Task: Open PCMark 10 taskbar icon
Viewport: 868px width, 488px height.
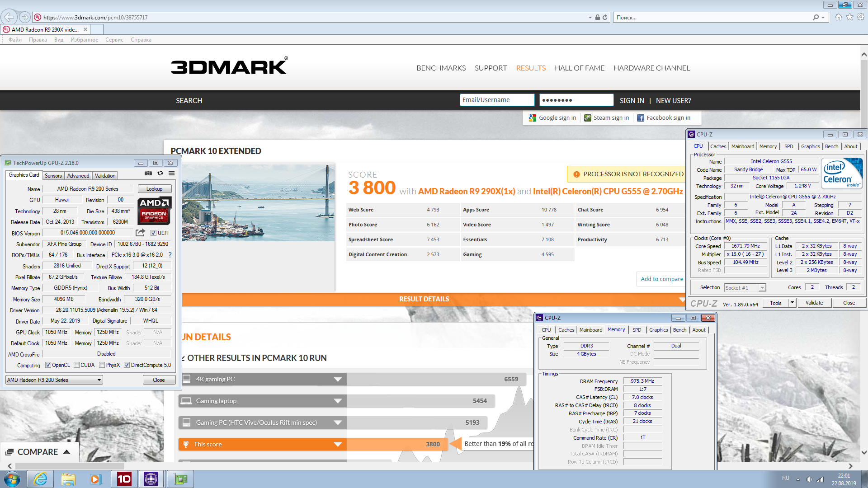Action: tap(124, 479)
